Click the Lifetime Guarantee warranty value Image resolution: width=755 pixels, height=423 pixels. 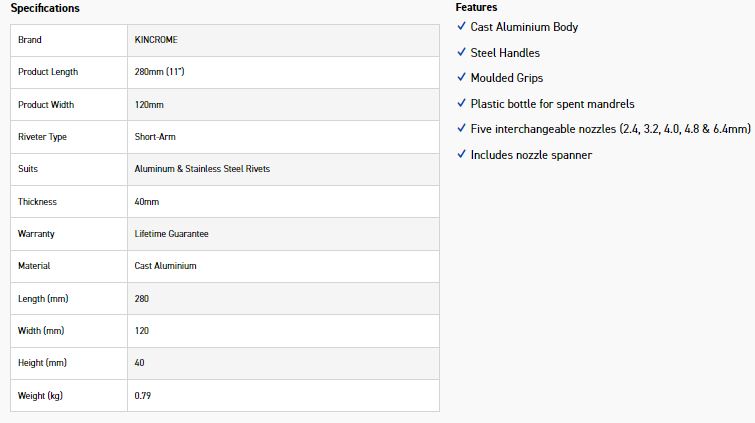pyautogui.click(x=171, y=234)
